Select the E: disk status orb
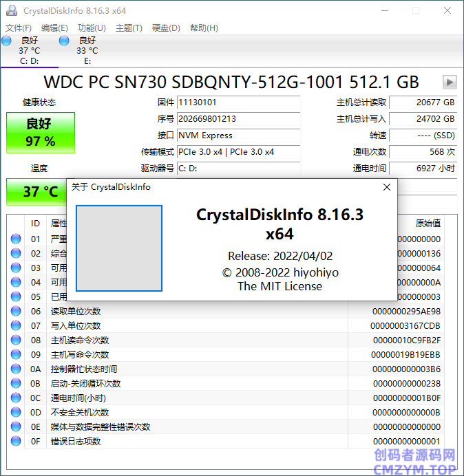The image size is (464, 476). pyautogui.click(x=64, y=41)
